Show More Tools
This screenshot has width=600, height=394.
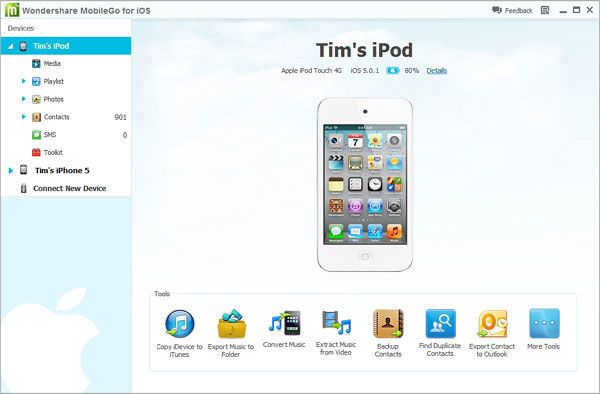pyautogui.click(x=543, y=329)
